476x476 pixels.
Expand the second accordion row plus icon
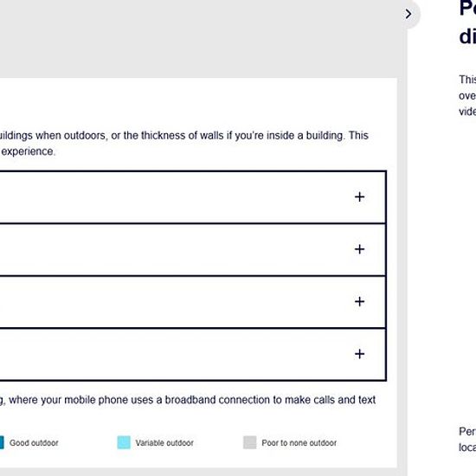pos(359,249)
